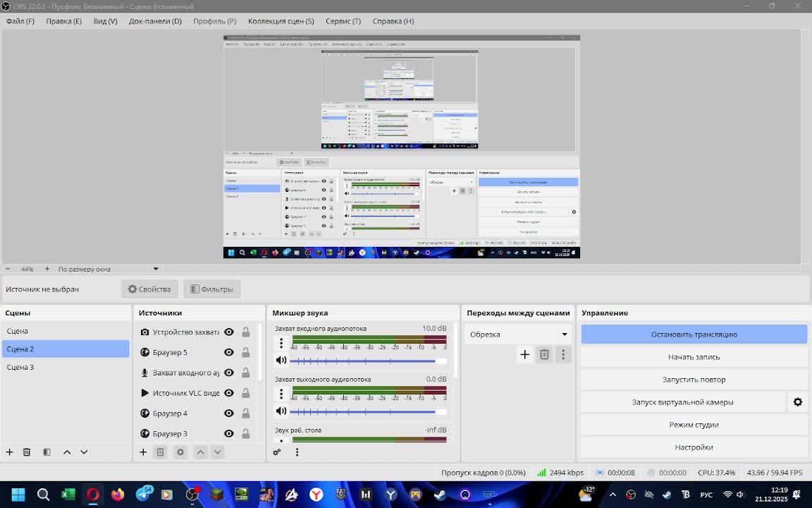
Task: Open scene filters icon in the Сцены panel
Action: (x=47, y=452)
